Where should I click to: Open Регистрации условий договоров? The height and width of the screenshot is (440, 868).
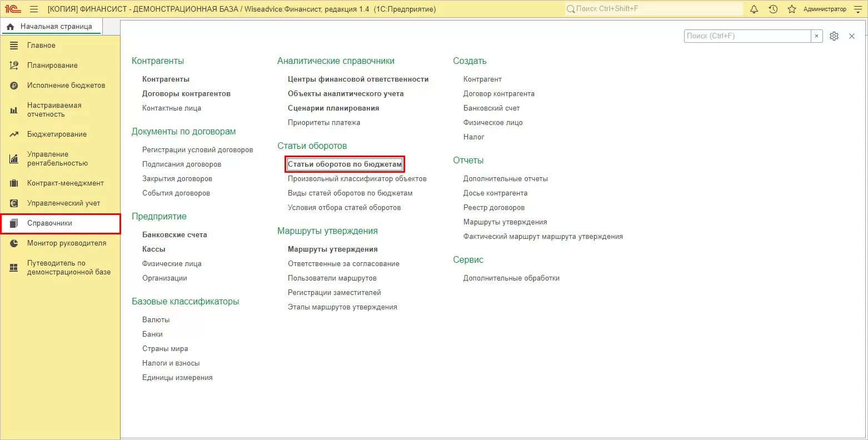pos(197,150)
